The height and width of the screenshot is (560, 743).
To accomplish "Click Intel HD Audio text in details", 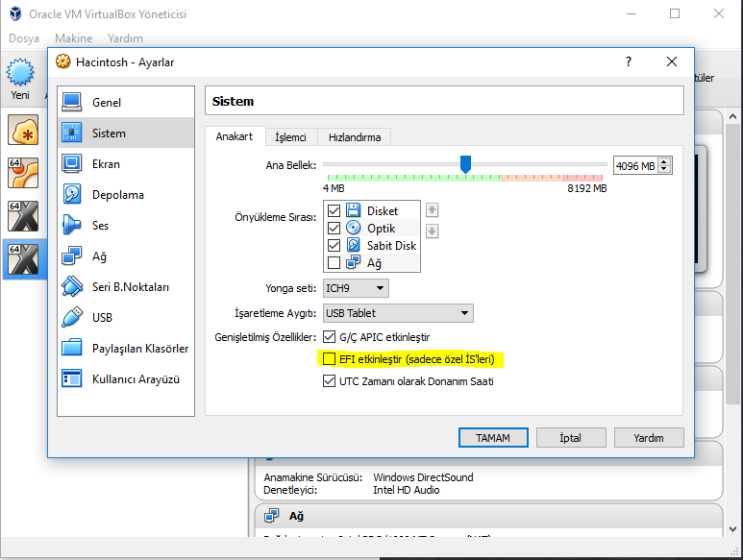I will (406, 490).
